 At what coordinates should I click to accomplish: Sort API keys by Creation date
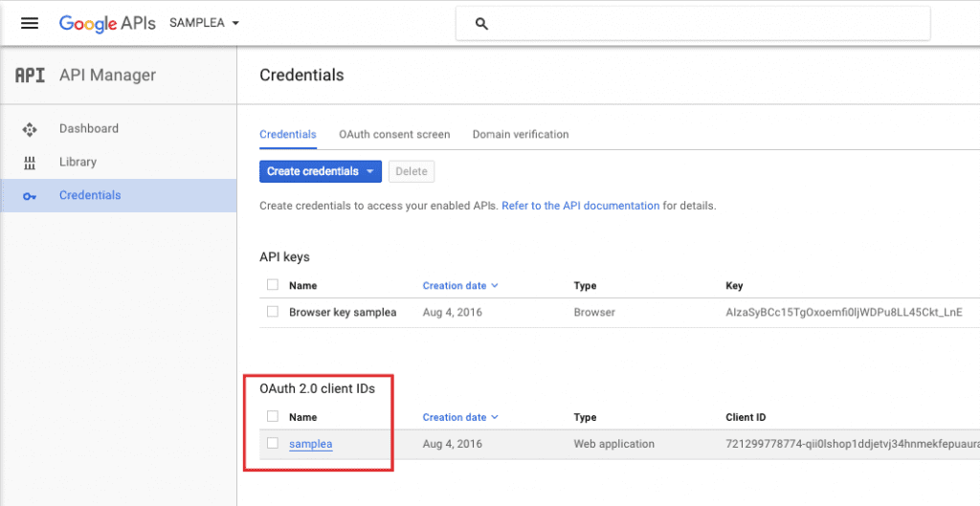coord(460,285)
